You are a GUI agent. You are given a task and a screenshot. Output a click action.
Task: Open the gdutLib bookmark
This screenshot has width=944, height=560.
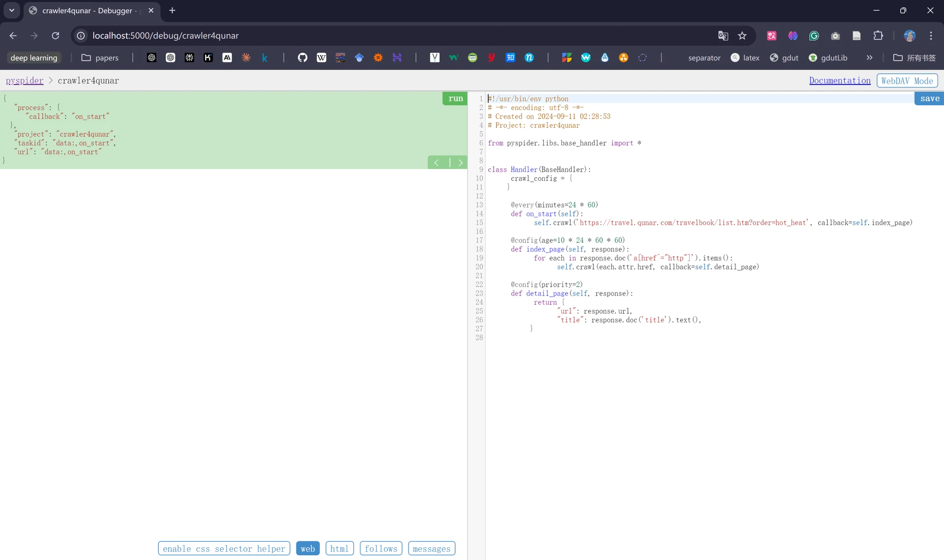(x=828, y=58)
